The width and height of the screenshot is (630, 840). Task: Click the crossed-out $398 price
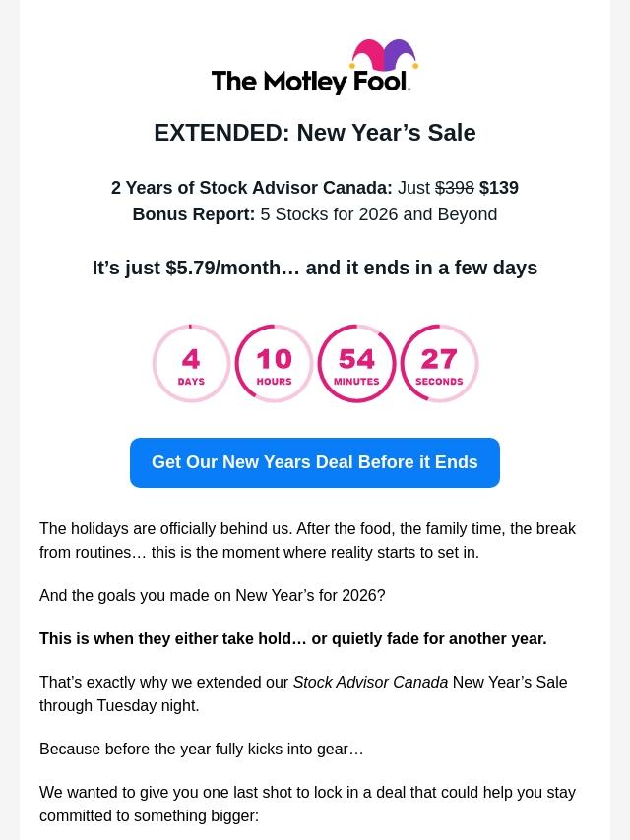click(x=455, y=188)
